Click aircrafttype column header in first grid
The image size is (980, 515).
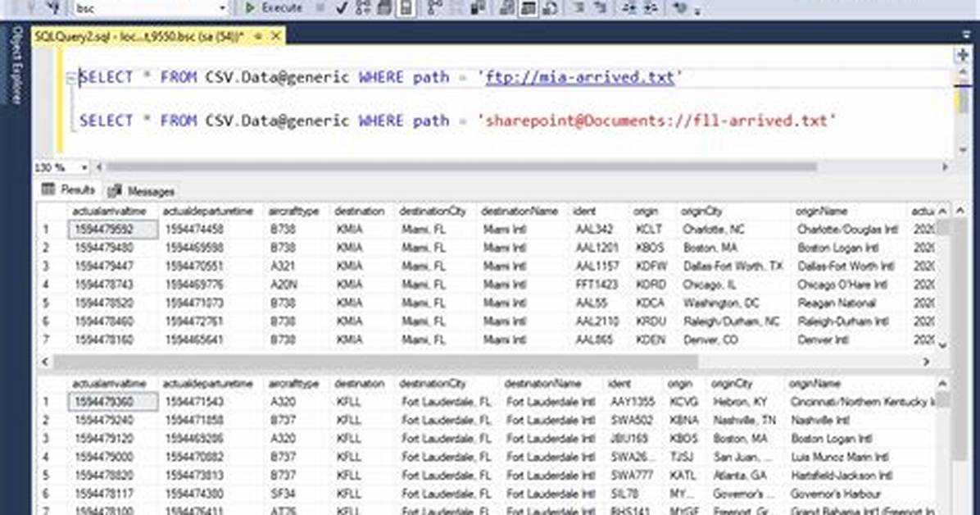pos(294,212)
